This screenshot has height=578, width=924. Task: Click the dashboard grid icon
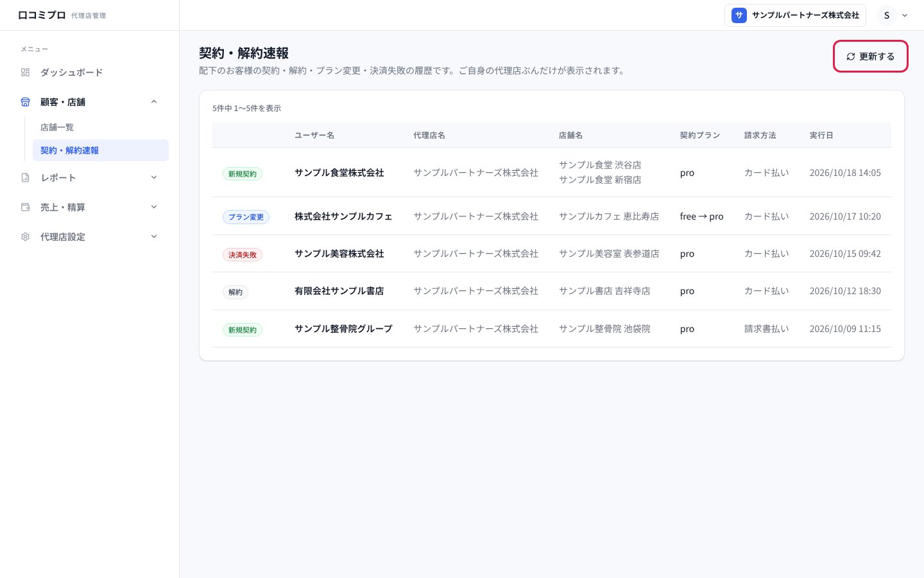pyautogui.click(x=26, y=73)
